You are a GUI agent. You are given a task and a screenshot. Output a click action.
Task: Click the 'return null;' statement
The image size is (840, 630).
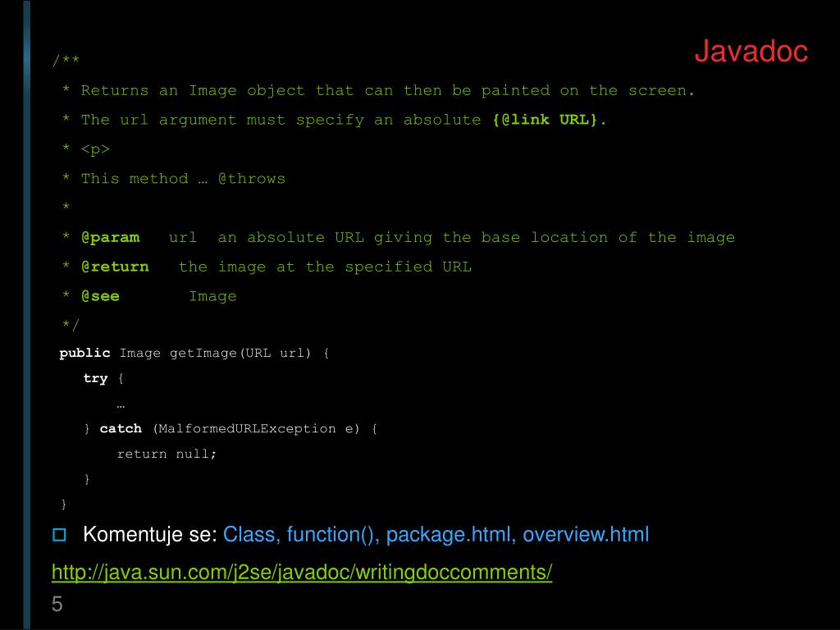[167, 454]
